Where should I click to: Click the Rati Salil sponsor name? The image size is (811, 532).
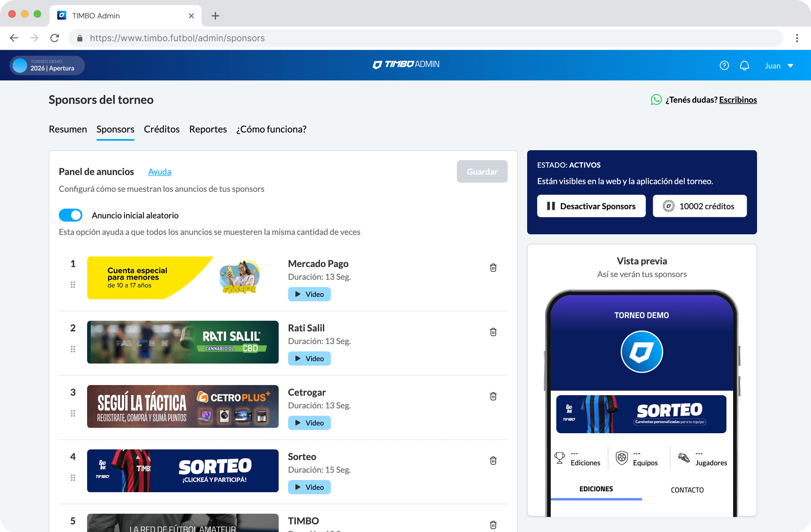[x=306, y=328]
